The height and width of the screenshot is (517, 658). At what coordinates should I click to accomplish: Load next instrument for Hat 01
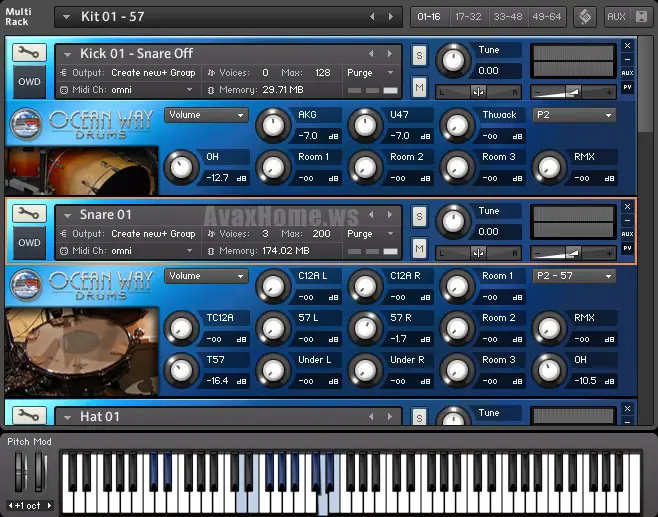[x=390, y=416]
